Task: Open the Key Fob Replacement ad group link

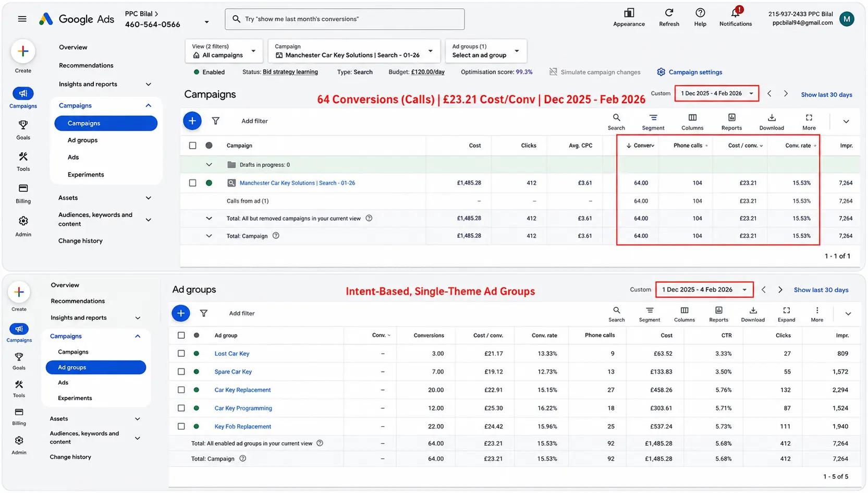Action: tap(243, 427)
